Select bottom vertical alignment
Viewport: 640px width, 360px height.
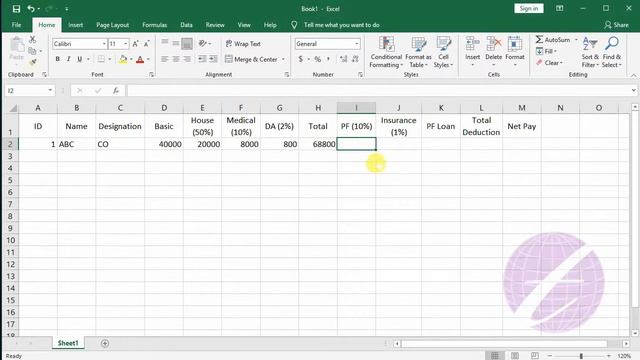tap(187, 43)
